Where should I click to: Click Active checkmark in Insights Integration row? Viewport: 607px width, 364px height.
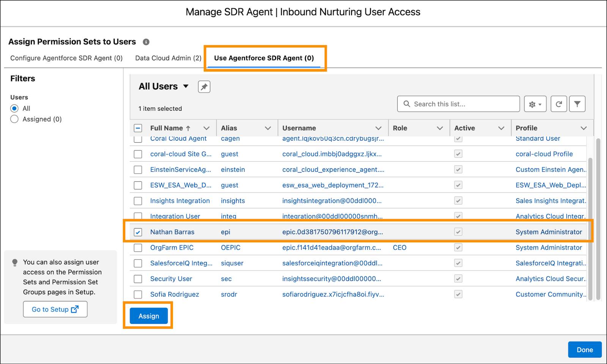point(458,201)
